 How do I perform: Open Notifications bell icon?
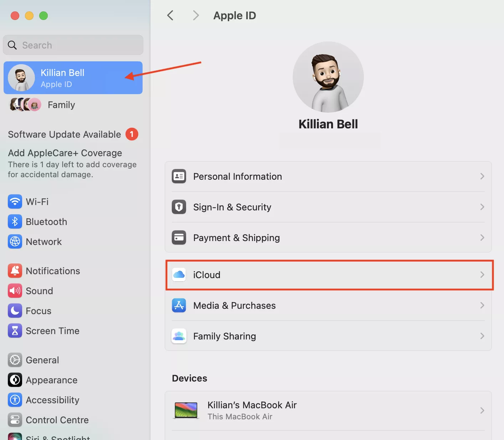tap(15, 271)
